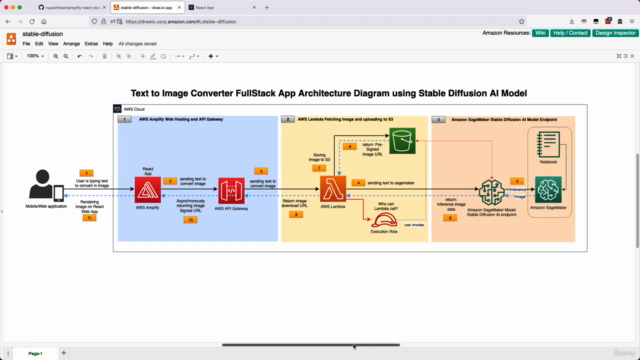Click the AWS Cloud group icon

point(117,109)
